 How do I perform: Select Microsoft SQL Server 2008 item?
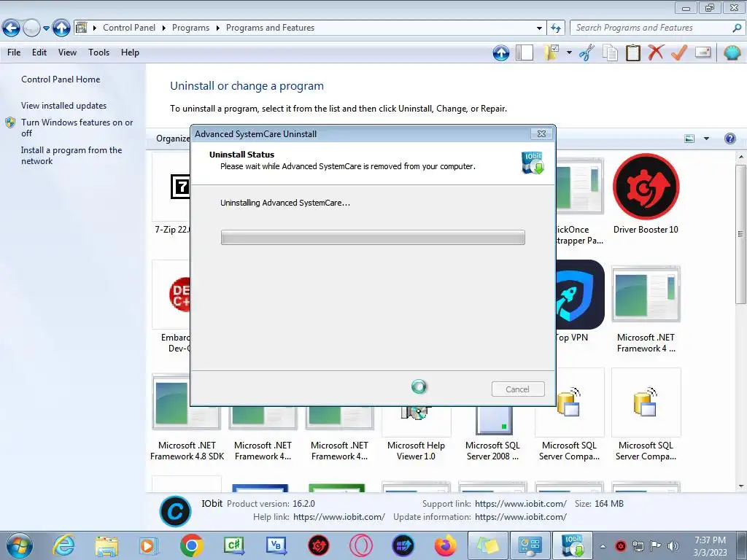(492, 433)
